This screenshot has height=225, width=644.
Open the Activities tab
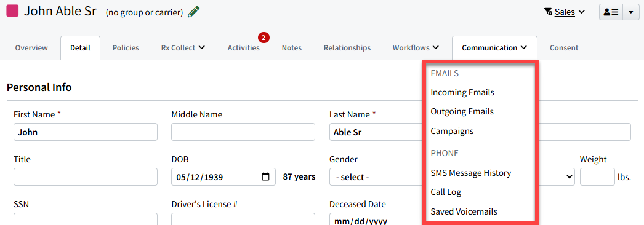(244, 48)
